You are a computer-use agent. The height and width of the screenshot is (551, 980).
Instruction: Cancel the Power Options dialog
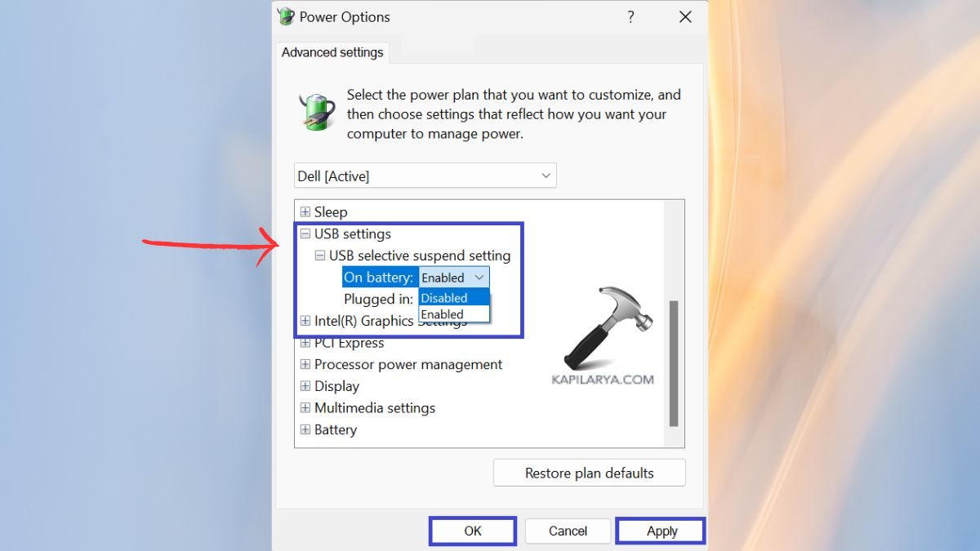pyautogui.click(x=568, y=530)
